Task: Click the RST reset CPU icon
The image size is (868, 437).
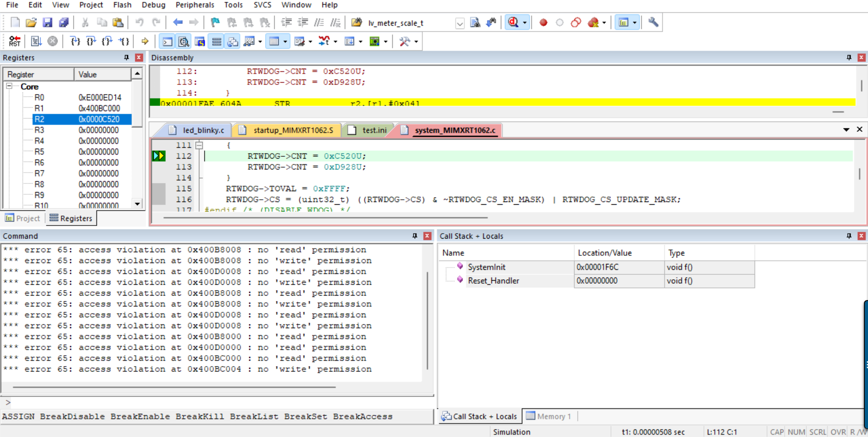Action: pyautogui.click(x=14, y=42)
